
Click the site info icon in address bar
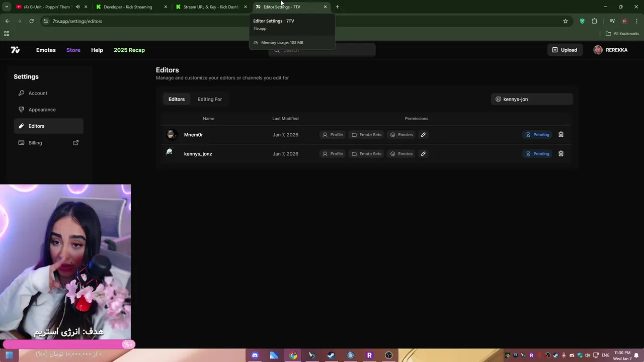46,21
